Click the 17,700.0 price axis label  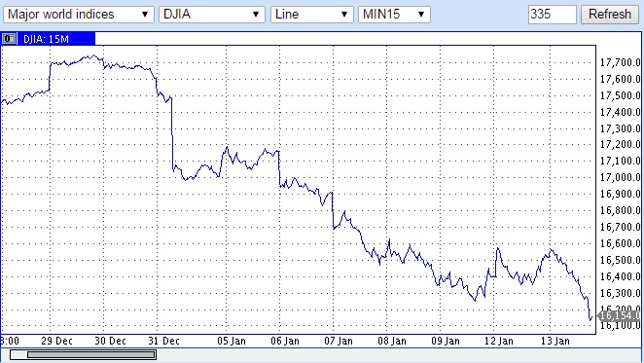tap(621, 63)
